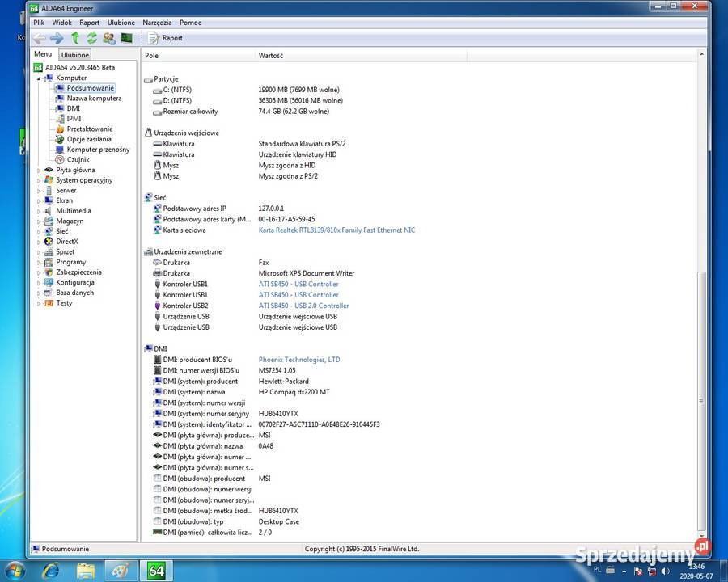Click the Refresh toolbar icon
The height and width of the screenshot is (582, 728).
click(x=92, y=38)
